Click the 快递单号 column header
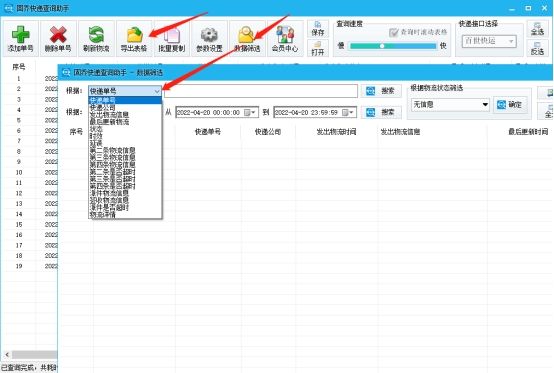 (208, 132)
